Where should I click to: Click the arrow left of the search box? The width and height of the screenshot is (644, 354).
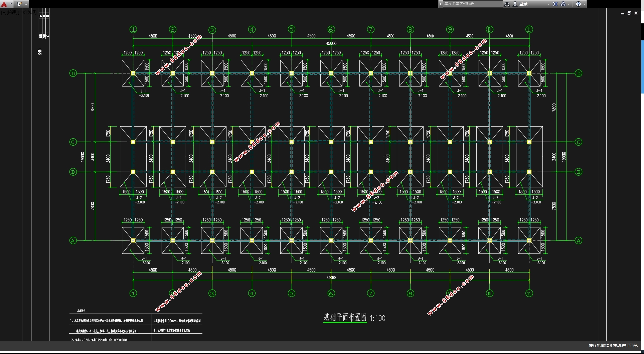click(441, 4)
